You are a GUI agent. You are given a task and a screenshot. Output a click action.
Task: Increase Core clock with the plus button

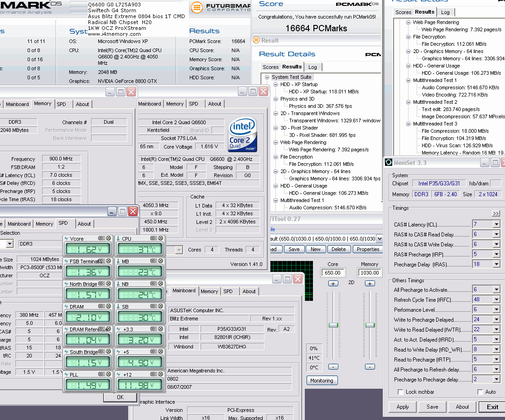pyautogui.click(x=333, y=284)
